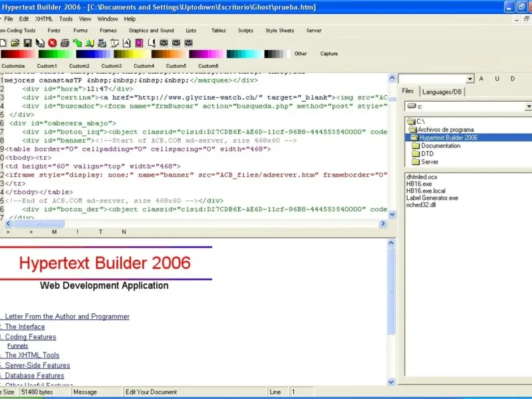Switch to Graphics and Sound toolbar tab

pos(152,31)
